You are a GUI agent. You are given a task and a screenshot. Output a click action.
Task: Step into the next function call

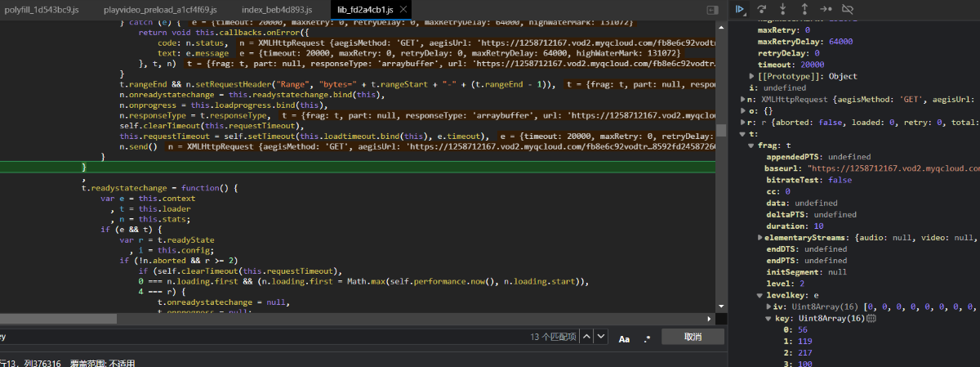782,9
